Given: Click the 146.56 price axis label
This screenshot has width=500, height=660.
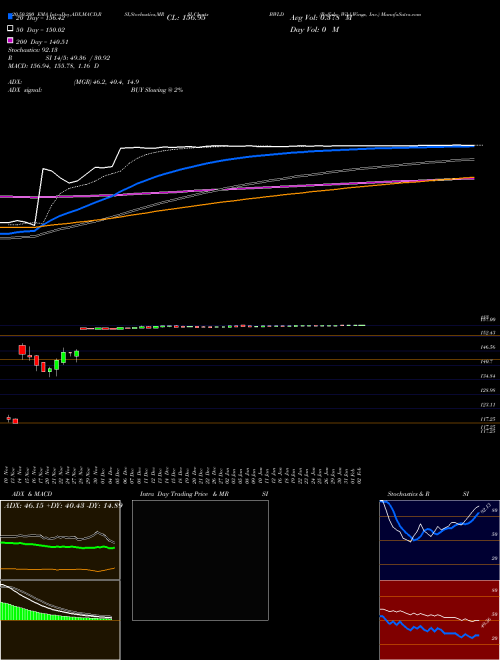Looking at the screenshot, I should click(488, 347).
